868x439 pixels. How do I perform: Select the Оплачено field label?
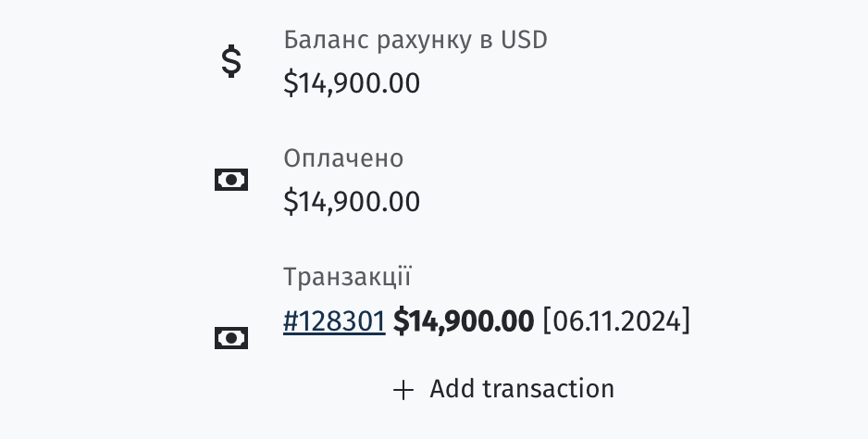coord(343,158)
